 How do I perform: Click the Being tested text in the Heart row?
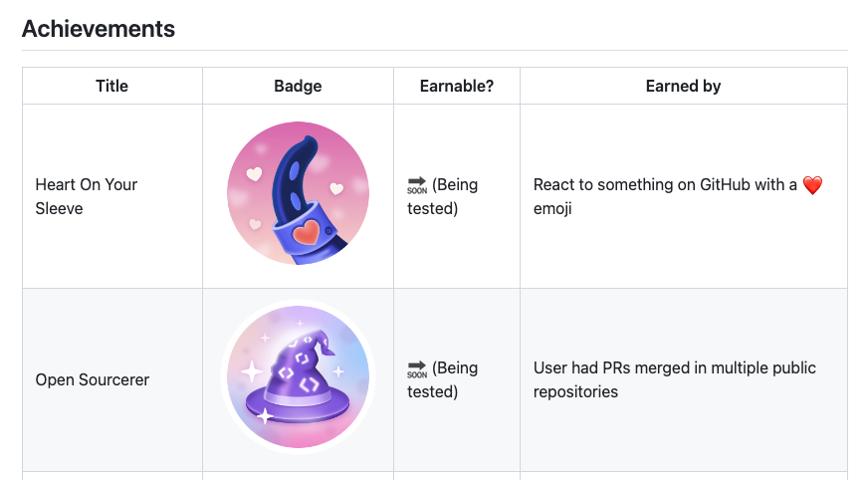click(443, 196)
